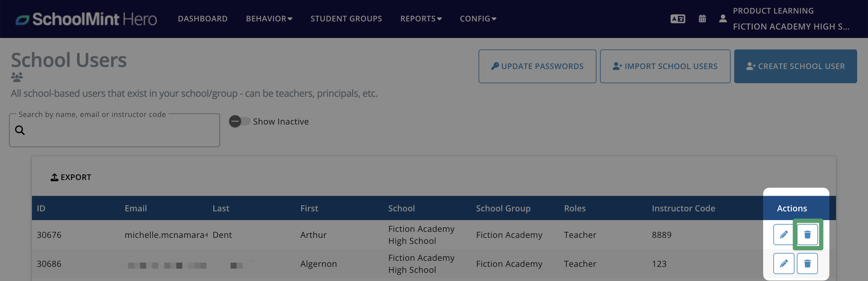Go to the Dashboard menu item

(x=203, y=19)
